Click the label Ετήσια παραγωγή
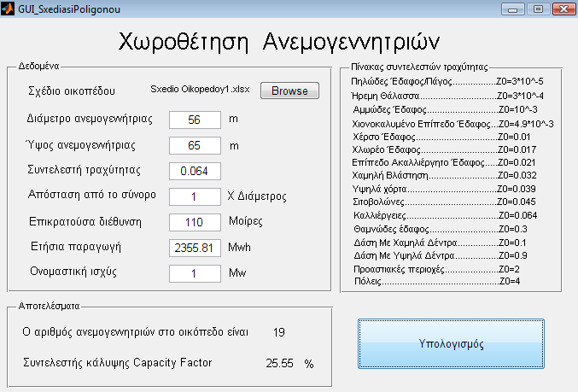Image resolution: width=578 pixels, height=392 pixels. [x=76, y=247]
